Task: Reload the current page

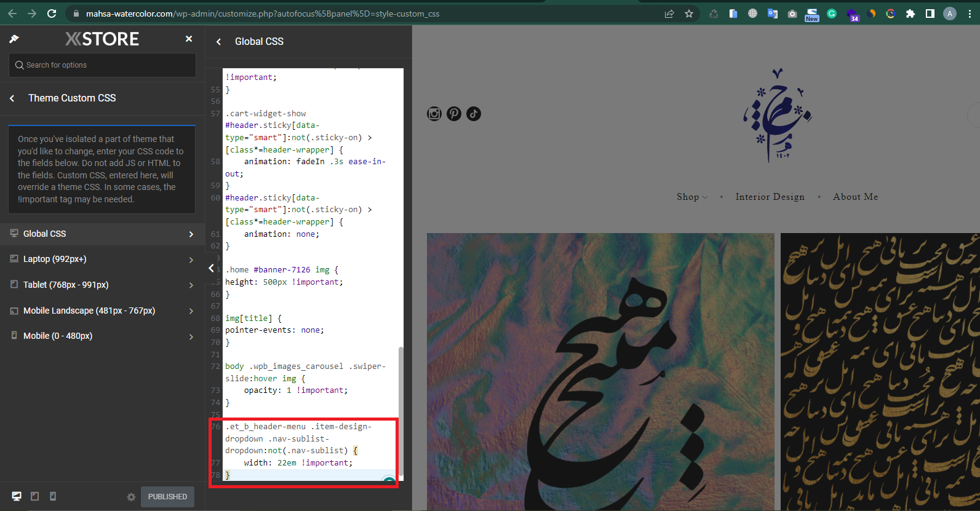Action: tap(52, 14)
